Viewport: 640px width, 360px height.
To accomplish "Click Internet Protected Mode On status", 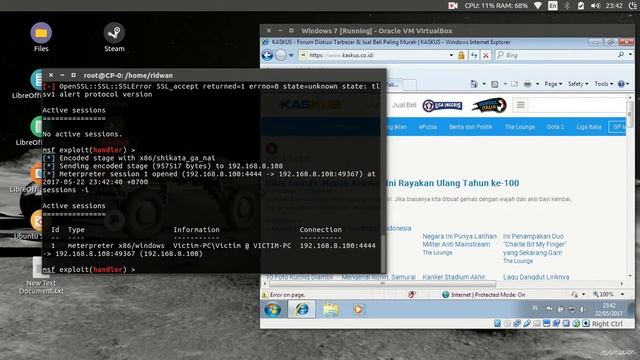I will point(484,295).
